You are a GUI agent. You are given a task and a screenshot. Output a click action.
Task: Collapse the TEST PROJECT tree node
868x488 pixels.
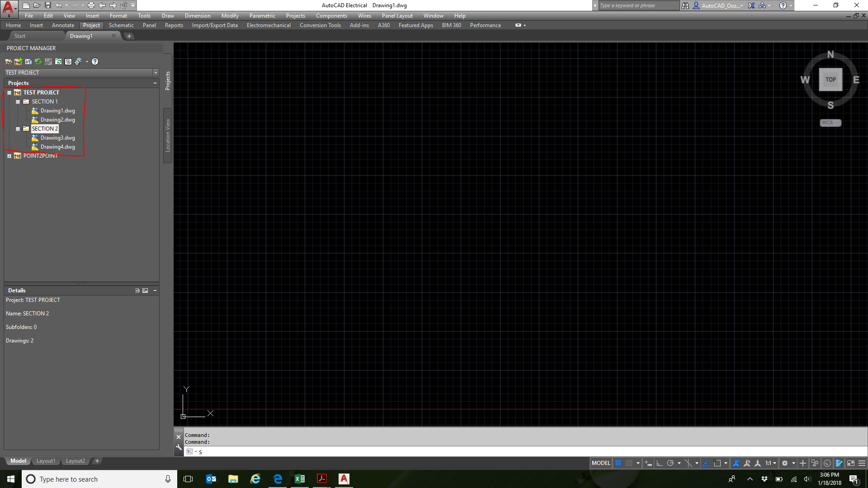[x=9, y=92]
